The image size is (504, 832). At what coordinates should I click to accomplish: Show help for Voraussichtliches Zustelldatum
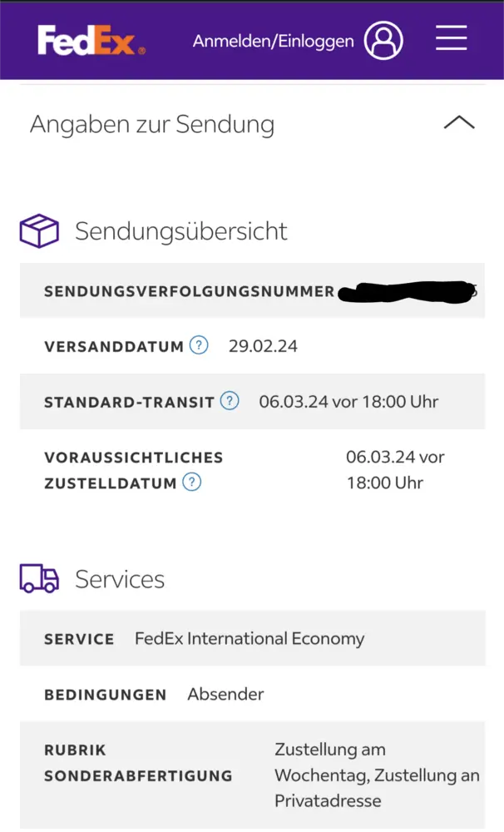coord(192,482)
